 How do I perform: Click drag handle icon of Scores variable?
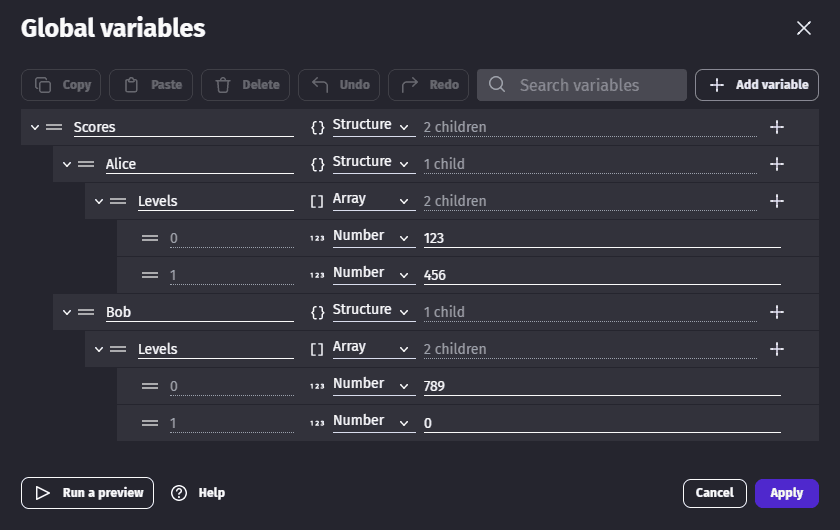click(x=54, y=127)
